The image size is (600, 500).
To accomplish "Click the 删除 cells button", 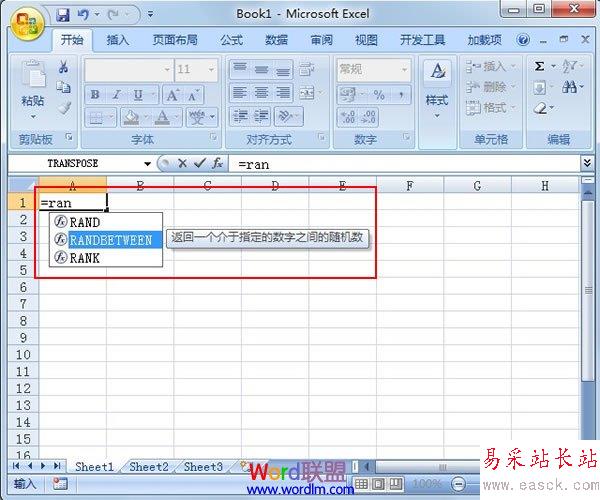I will 491,87.
